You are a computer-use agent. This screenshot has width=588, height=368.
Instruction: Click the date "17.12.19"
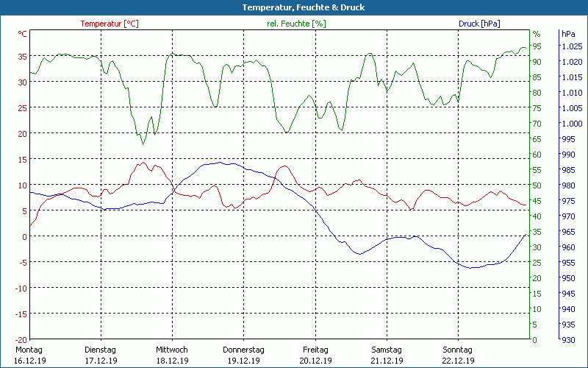(x=101, y=361)
